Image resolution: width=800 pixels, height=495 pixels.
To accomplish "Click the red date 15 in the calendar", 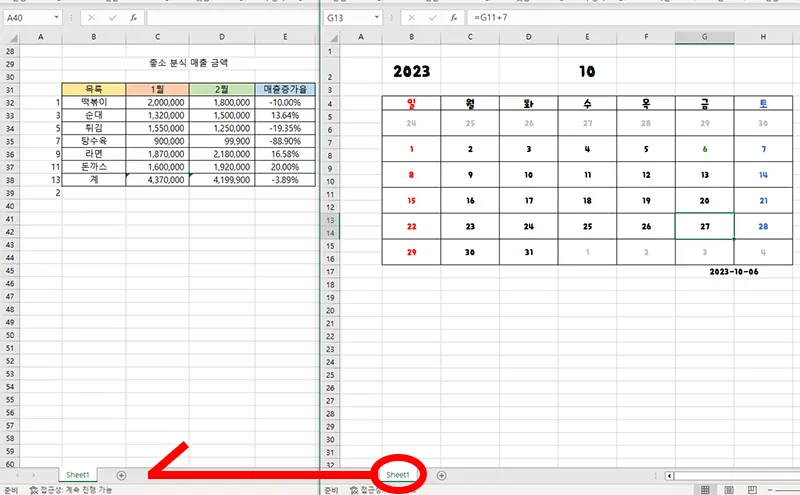I will (411, 201).
